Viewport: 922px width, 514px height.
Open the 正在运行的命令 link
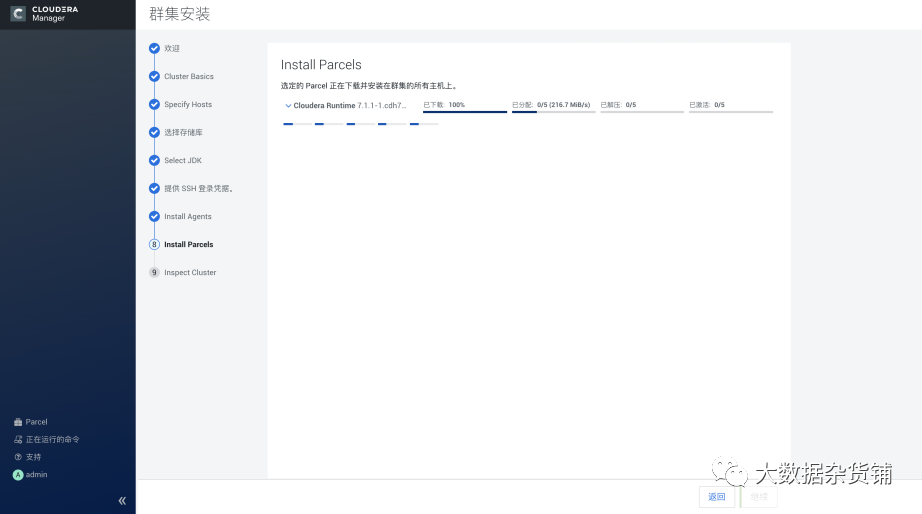click(52, 439)
